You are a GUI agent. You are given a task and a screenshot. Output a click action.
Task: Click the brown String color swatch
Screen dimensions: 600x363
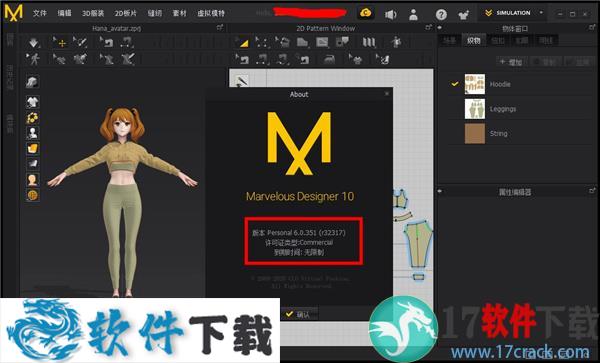[x=474, y=133]
